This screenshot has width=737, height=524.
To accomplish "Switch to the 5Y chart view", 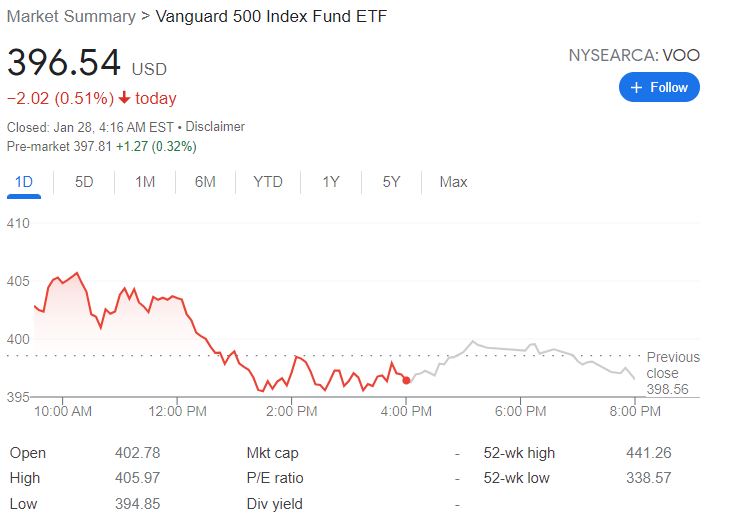I will [391, 182].
